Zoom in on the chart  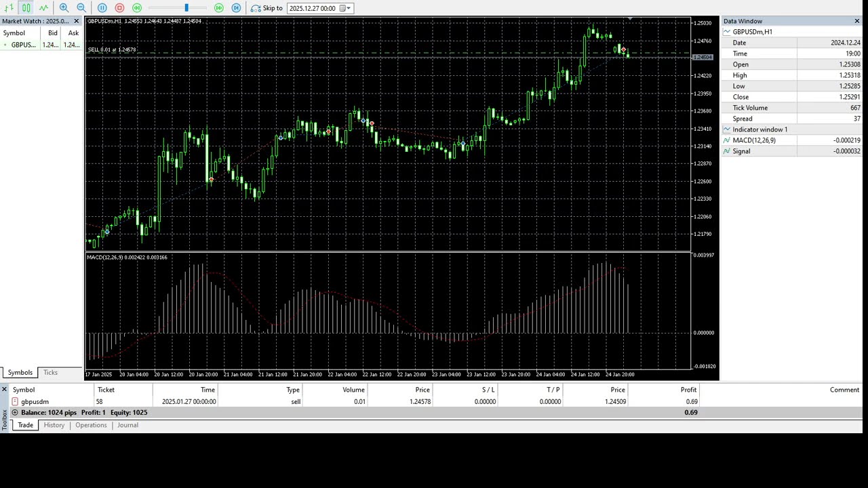coord(64,8)
